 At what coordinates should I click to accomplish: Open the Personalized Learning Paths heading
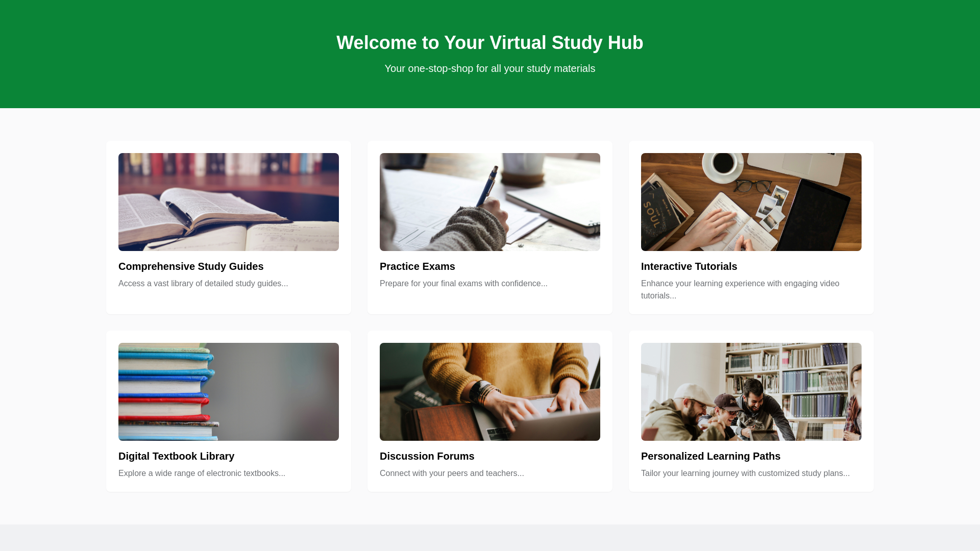pos(710,456)
